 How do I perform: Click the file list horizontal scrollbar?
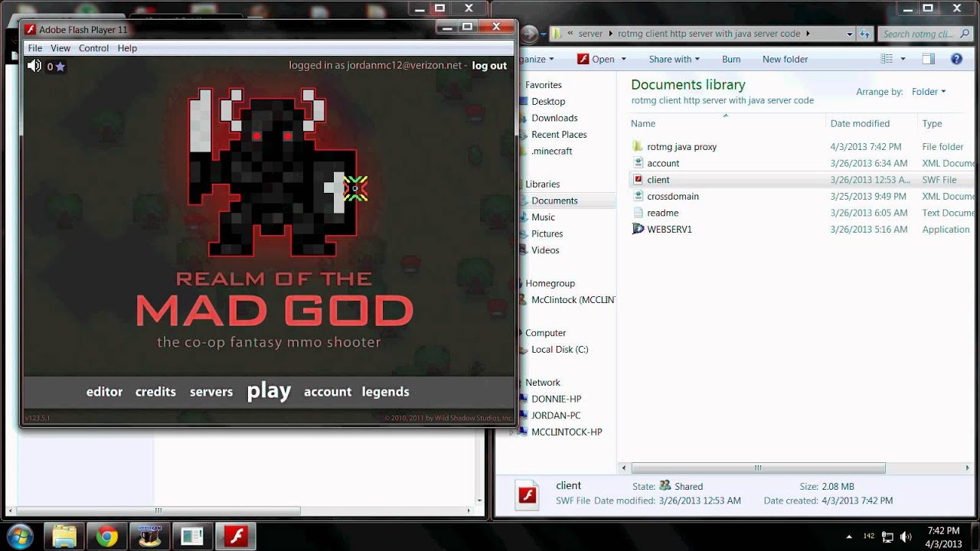coord(758,468)
